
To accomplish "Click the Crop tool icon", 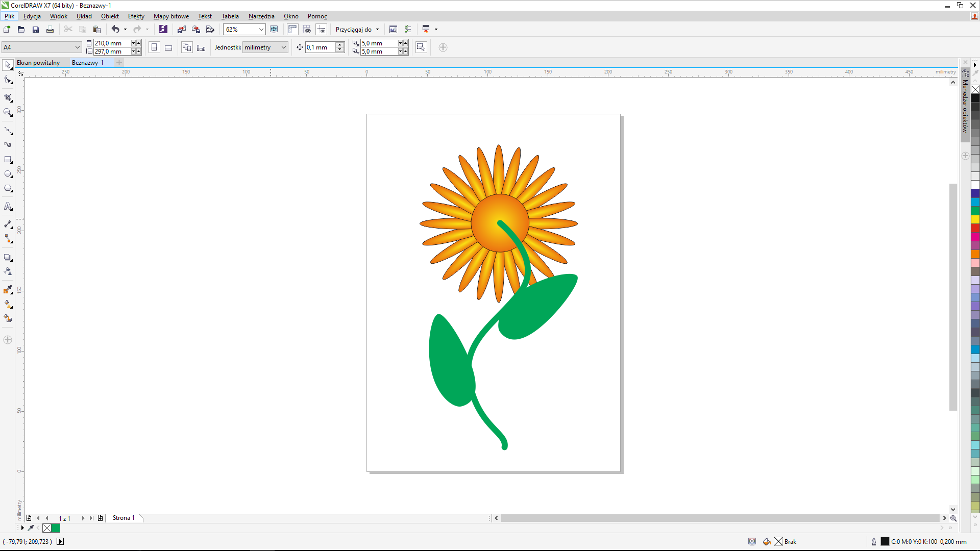I will coord(8,97).
